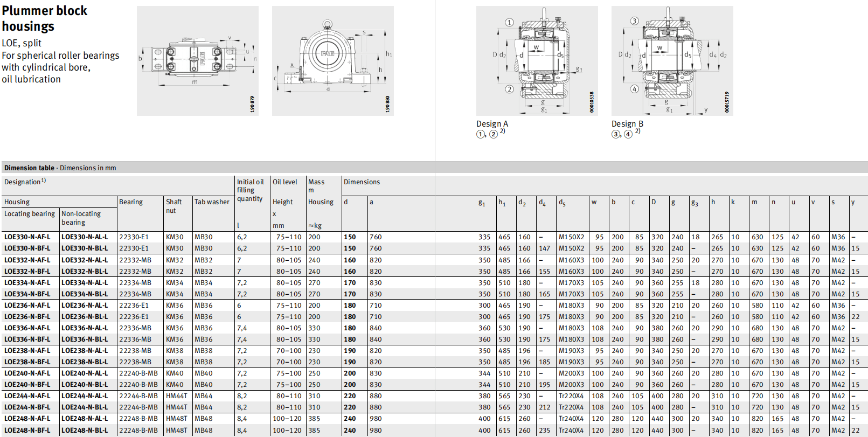This screenshot has width=868, height=437.
Task: Click the circled 3 callout inside Design B drawing
Action: [634, 21]
